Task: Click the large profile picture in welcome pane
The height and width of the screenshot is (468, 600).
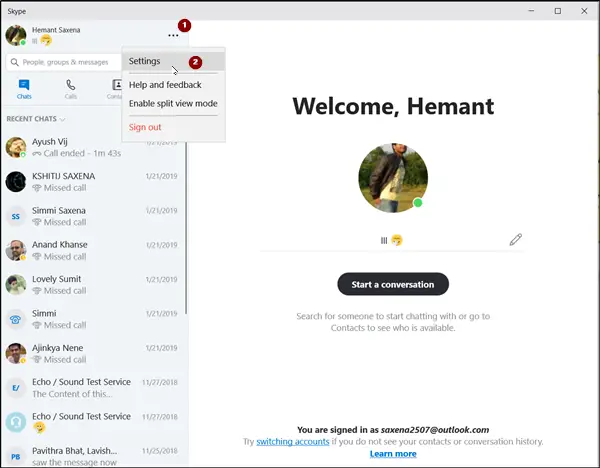Action: 393,178
